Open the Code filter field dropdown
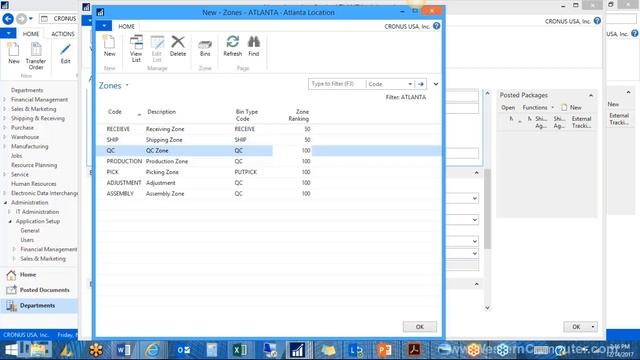 point(410,84)
